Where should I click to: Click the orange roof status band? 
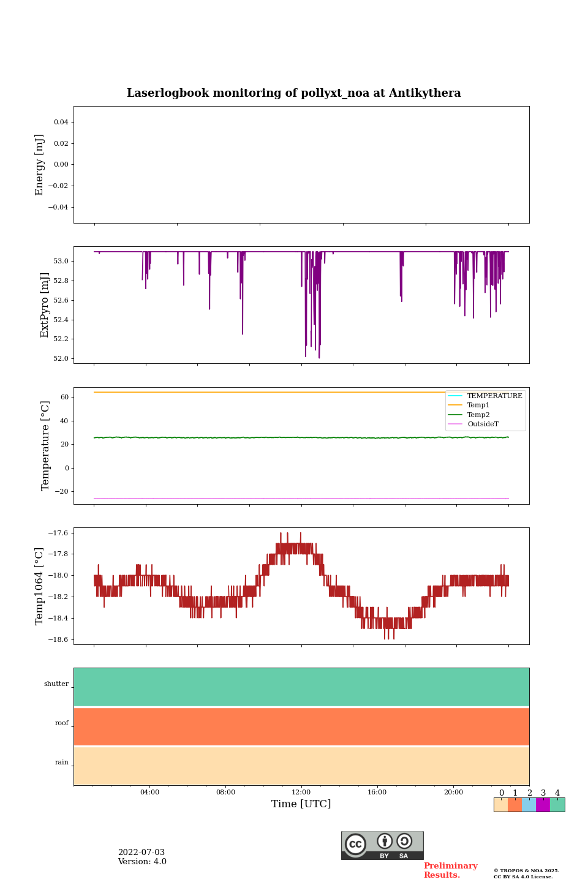(x=301, y=726)
